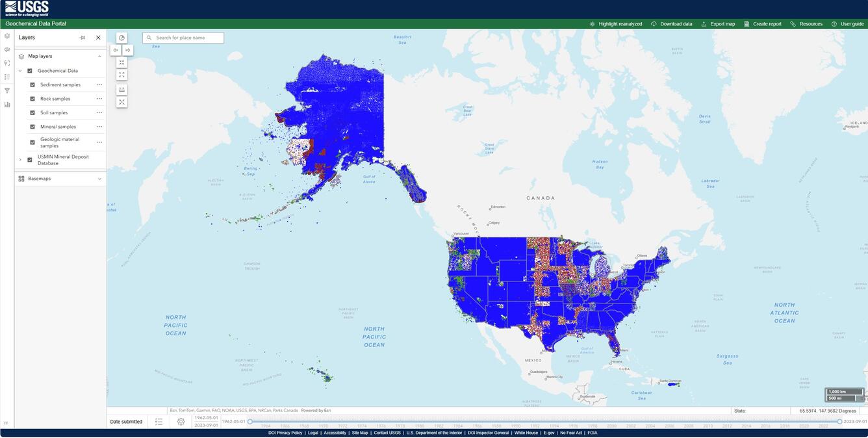Image resolution: width=868 pixels, height=438 pixels.
Task: Go to next map extent using the right arrow
Action: tap(127, 49)
